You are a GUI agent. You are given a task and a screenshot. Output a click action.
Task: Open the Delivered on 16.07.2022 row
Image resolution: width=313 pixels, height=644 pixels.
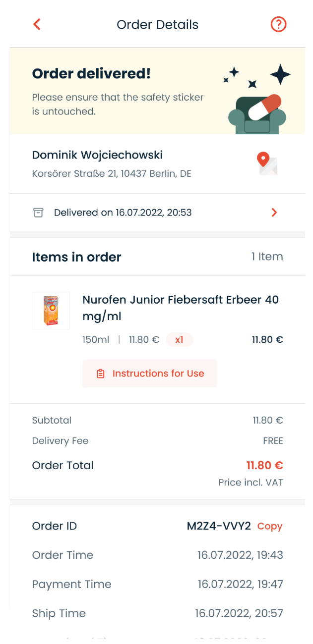point(123,213)
